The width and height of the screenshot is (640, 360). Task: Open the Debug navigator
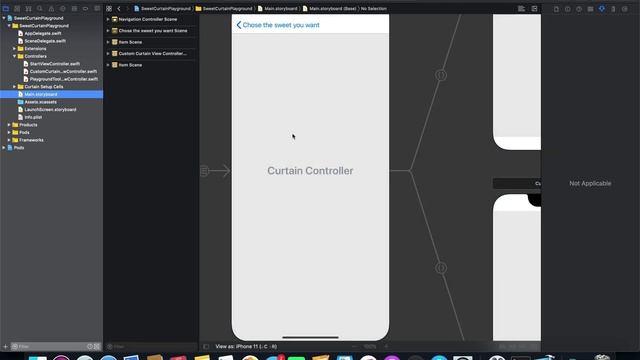click(74, 9)
